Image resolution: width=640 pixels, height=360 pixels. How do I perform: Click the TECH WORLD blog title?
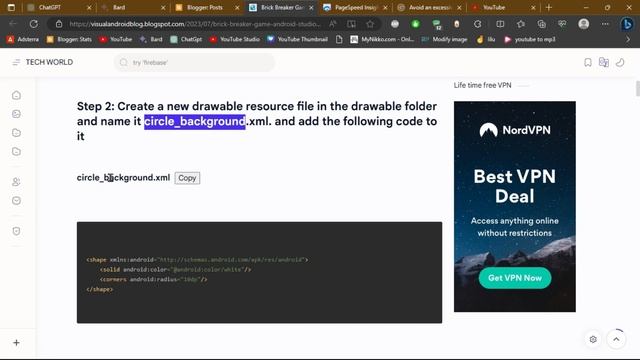click(49, 62)
